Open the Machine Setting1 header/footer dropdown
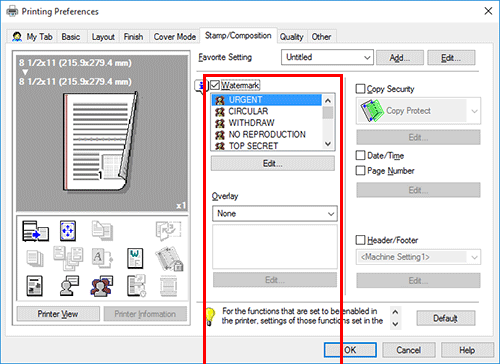500x364 pixels. tap(418, 257)
